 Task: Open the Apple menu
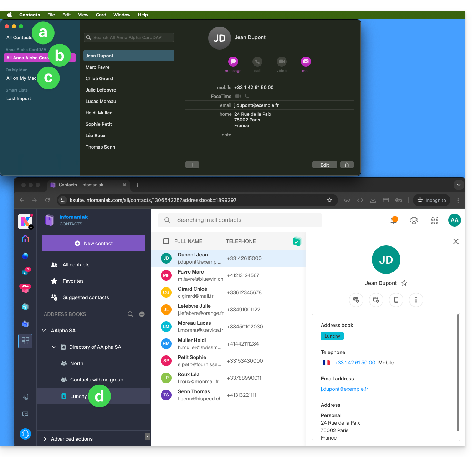(10, 15)
